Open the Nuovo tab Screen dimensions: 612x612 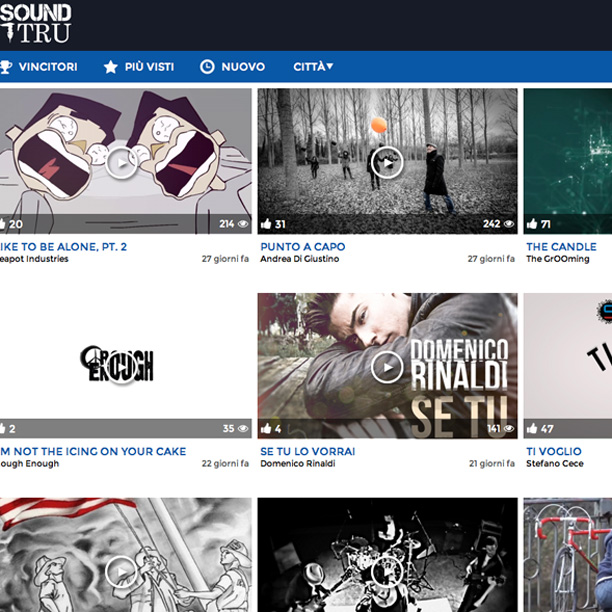click(243, 67)
